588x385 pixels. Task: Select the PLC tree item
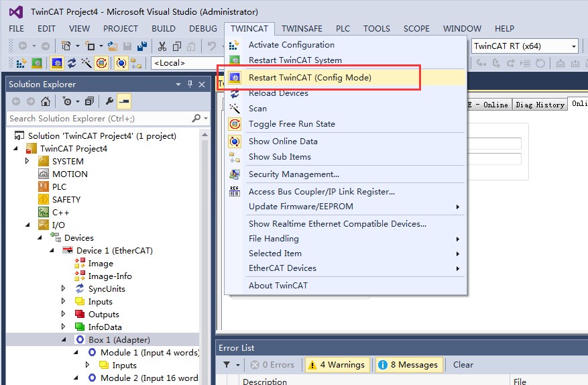(x=59, y=187)
